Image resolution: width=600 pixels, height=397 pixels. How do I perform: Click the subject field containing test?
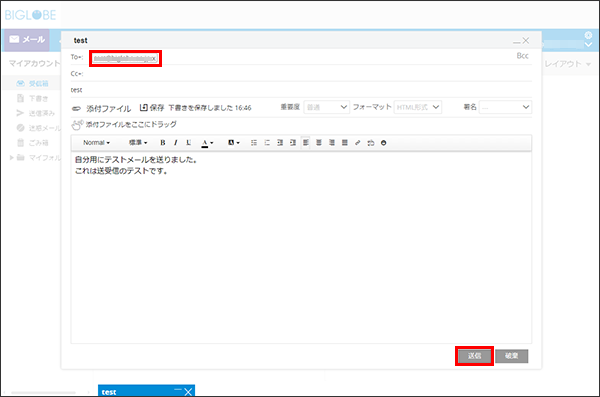pyautogui.click(x=301, y=90)
